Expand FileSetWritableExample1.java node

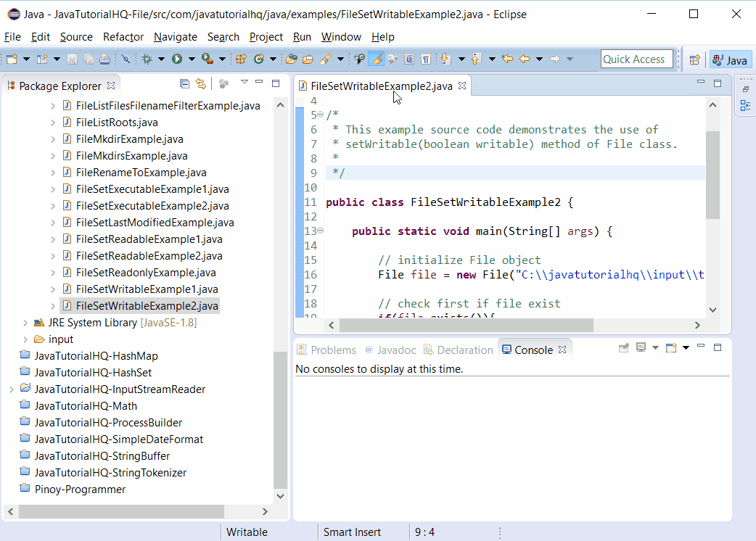point(53,289)
